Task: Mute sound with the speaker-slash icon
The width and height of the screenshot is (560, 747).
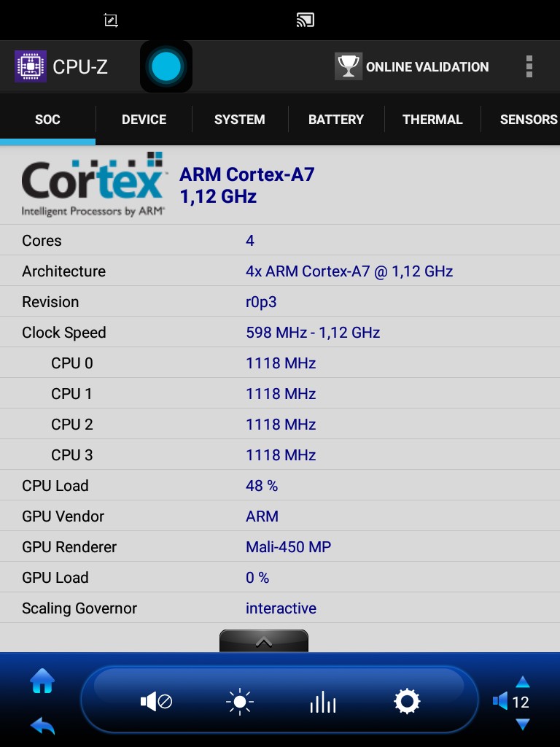Action: tap(156, 702)
